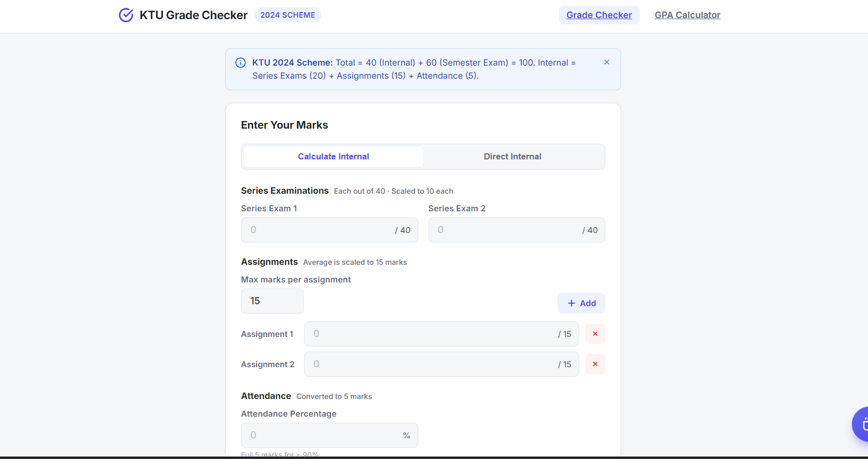Viewport: 868px width, 459px height.
Task: Add another assignment with the Add button
Action: click(581, 303)
